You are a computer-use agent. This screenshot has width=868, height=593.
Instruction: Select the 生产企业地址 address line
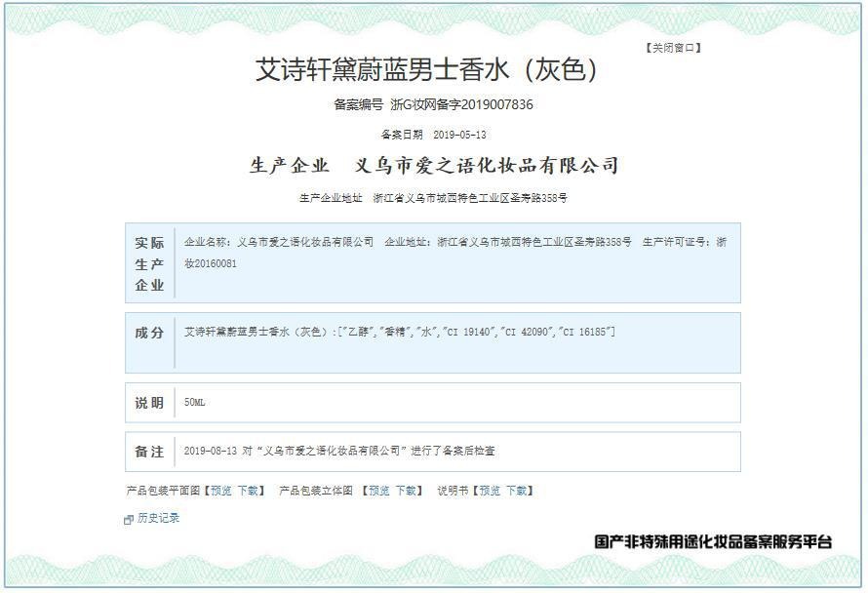click(x=433, y=198)
